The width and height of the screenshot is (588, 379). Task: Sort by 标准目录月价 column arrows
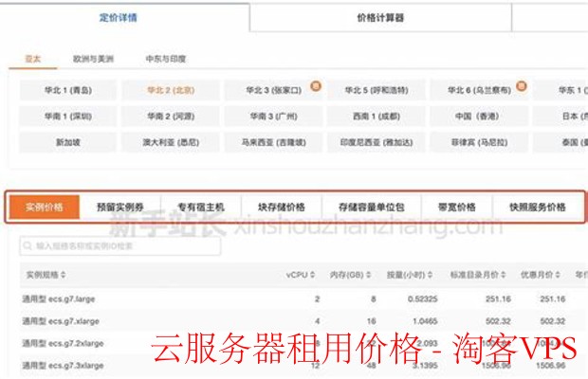[503, 275]
